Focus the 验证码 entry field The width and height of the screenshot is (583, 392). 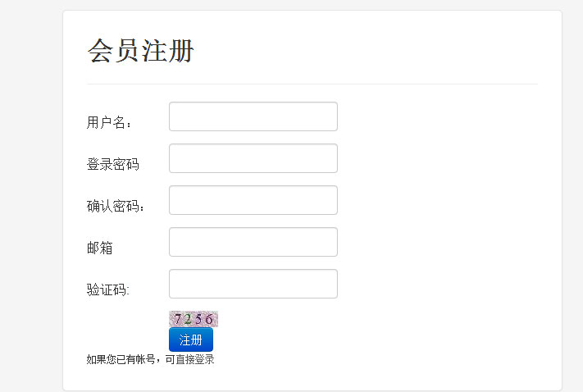pyautogui.click(x=253, y=284)
